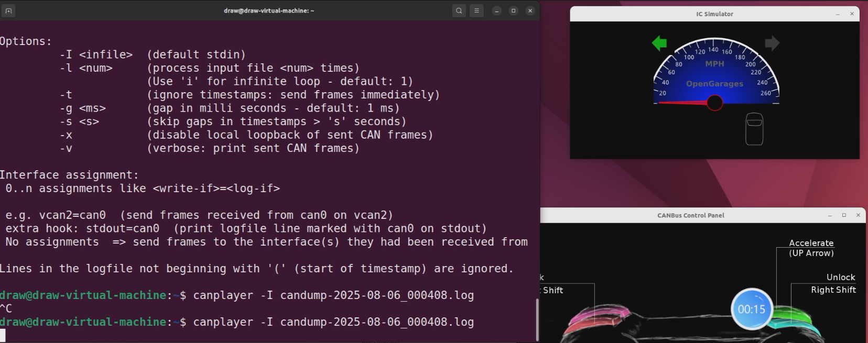Open the terminal hamburger menu
Screen dimensions: 868x343
476,10
